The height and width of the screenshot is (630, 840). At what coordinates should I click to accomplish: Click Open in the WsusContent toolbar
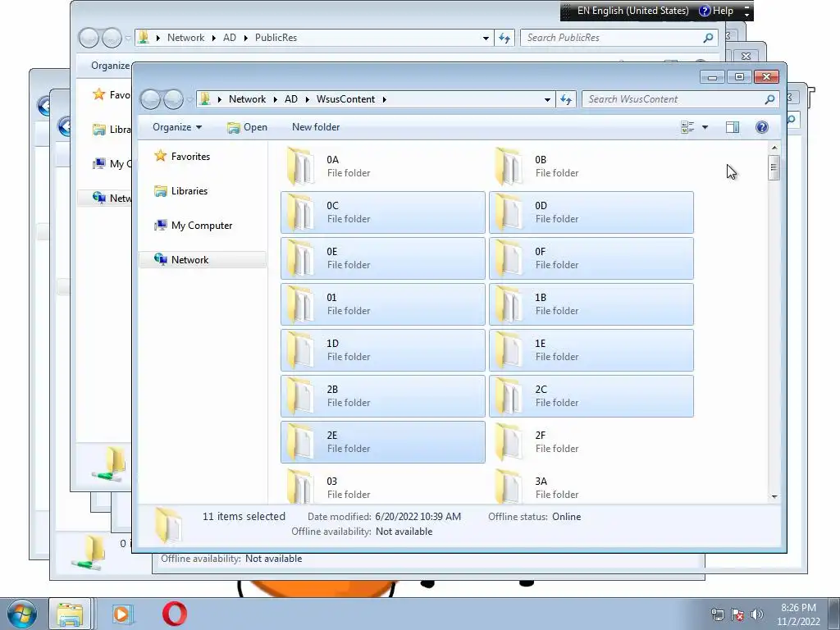(x=247, y=127)
